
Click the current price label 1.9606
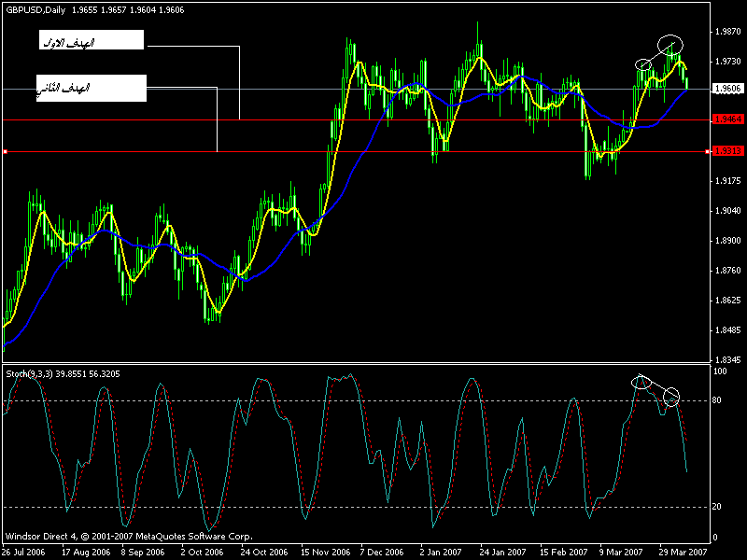[726, 89]
